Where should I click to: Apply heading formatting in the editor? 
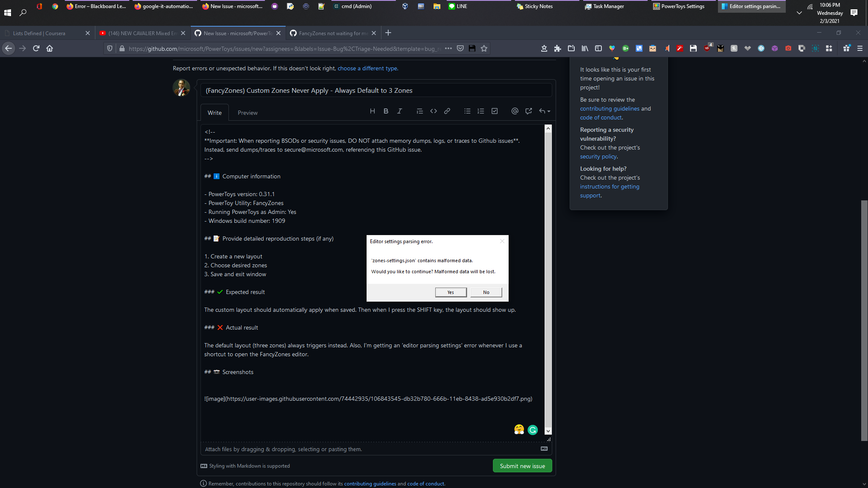[x=373, y=111]
